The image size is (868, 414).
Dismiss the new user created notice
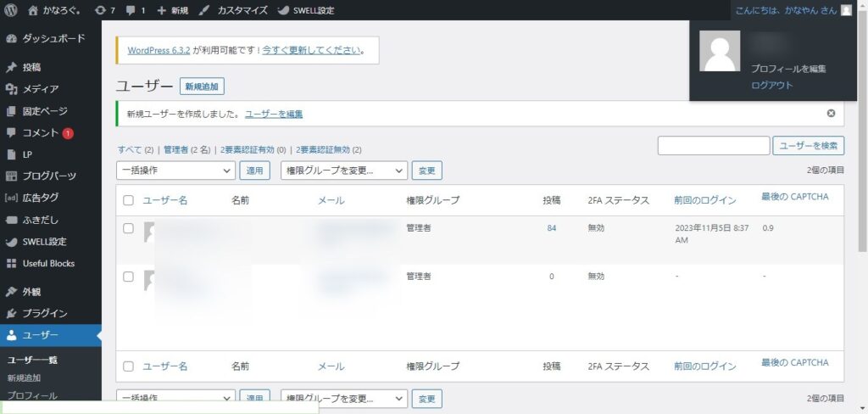[831, 113]
